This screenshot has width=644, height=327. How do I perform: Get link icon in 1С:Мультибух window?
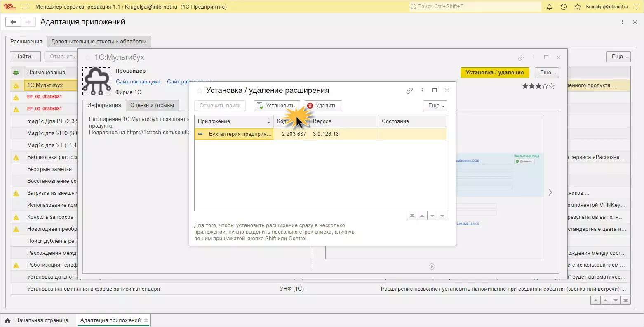(x=522, y=57)
